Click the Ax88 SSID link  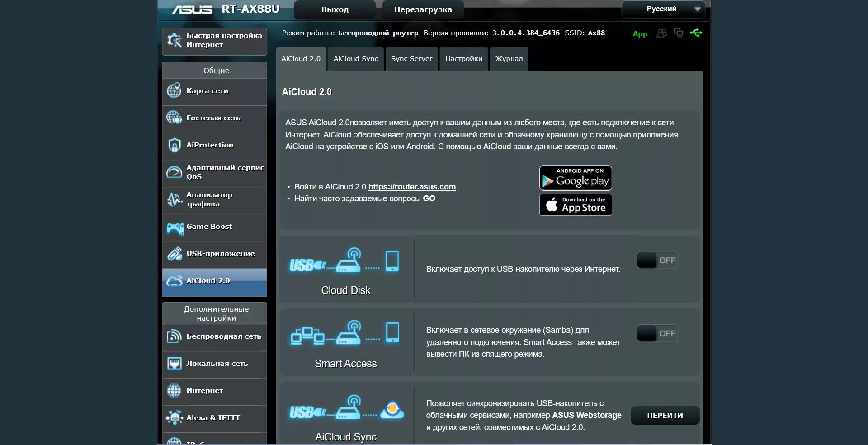pos(596,33)
